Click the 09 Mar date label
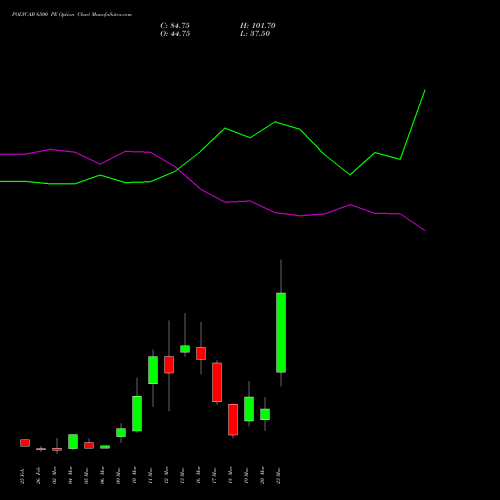This screenshot has height=500, width=500. 118,476
